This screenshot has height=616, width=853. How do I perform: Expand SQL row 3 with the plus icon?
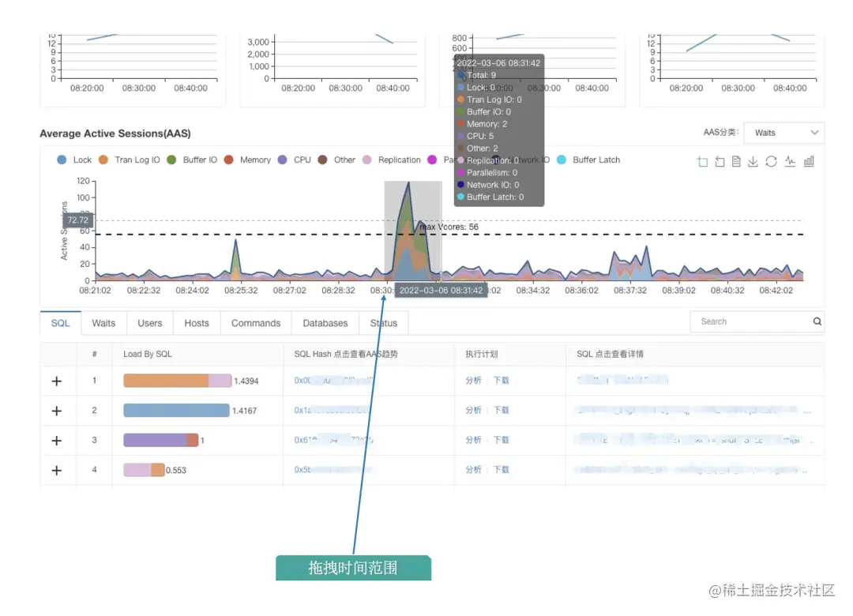click(x=57, y=441)
